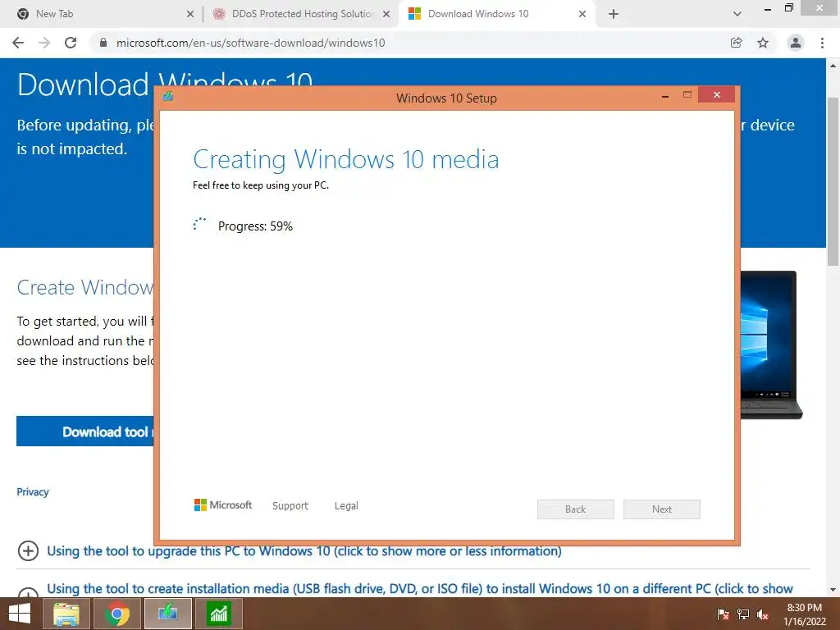Click the spinning progress indicator
This screenshot has height=630, width=840.
pos(200,225)
